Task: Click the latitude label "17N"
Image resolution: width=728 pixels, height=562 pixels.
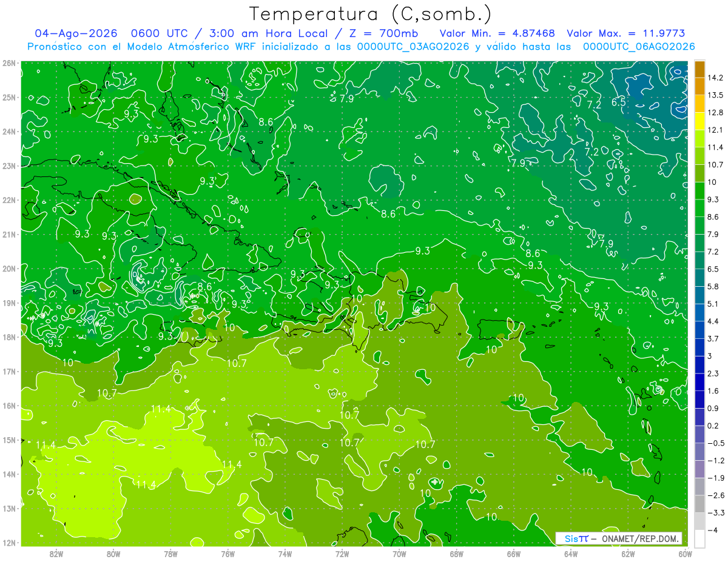Action: (9, 371)
